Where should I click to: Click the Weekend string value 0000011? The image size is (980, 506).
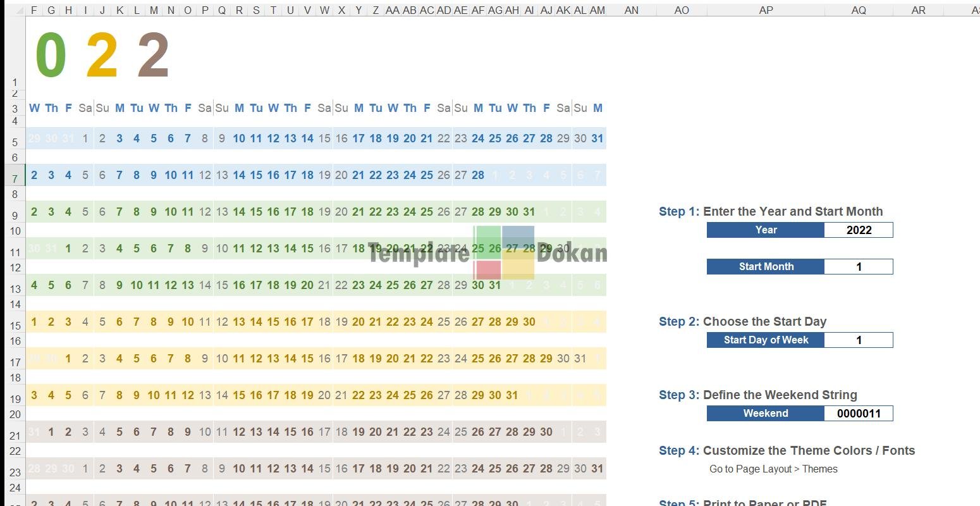858,414
